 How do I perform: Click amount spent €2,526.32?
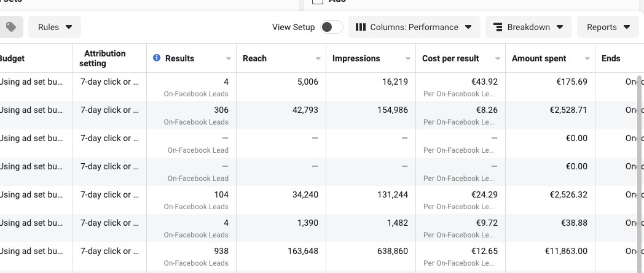coord(568,194)
